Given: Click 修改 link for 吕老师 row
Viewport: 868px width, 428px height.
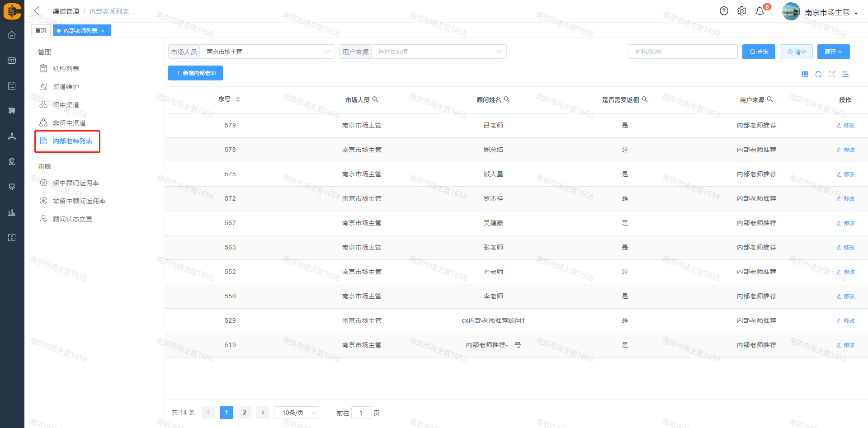Looking at the screenshot, I should click(845, 126).
